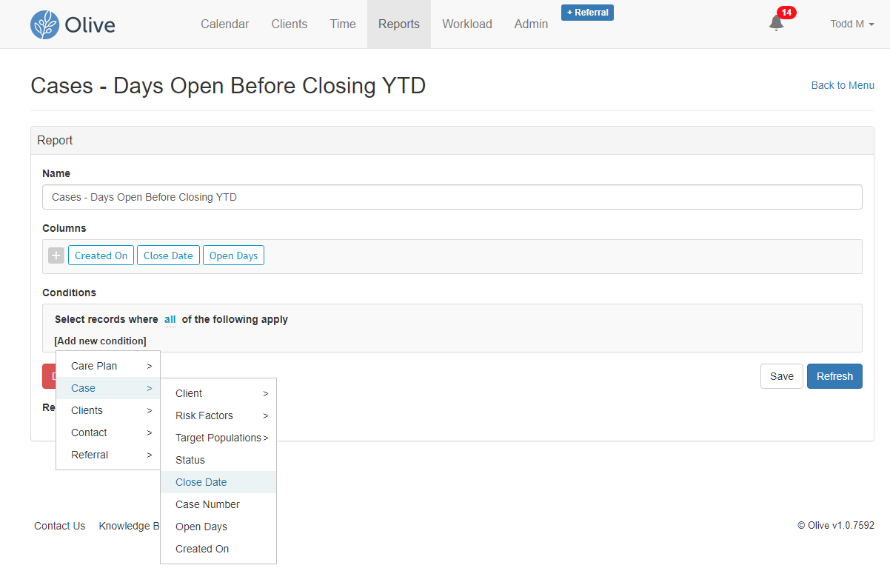Click the Report panel header
The image size is (890, 588).
point(452,141)
